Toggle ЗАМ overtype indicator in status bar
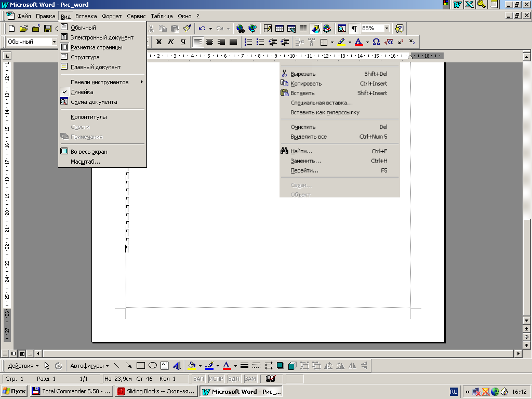This screenshot has height=399, width=532. (x=250, y=379)
